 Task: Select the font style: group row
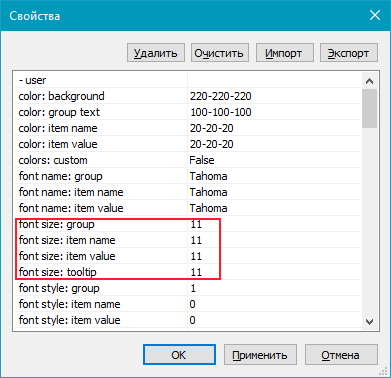188,288
